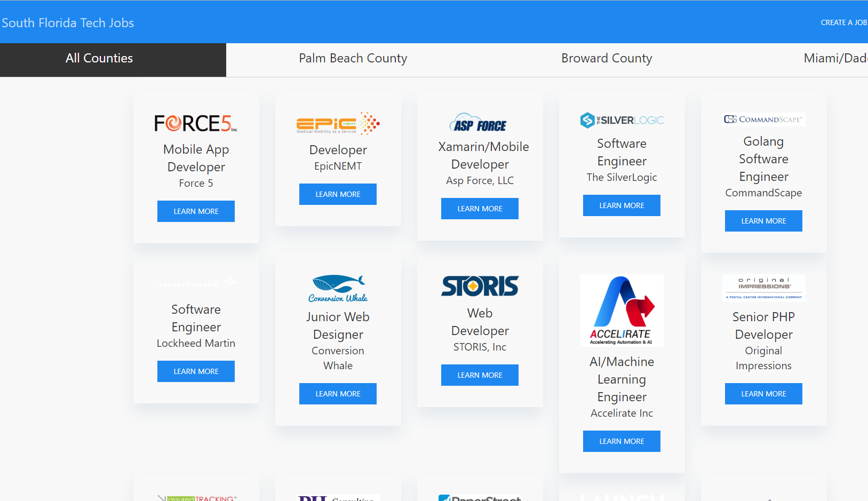Screen dimensions: 868x501
Task: Click The SilverLogic company name text
Action: (622, 177)
